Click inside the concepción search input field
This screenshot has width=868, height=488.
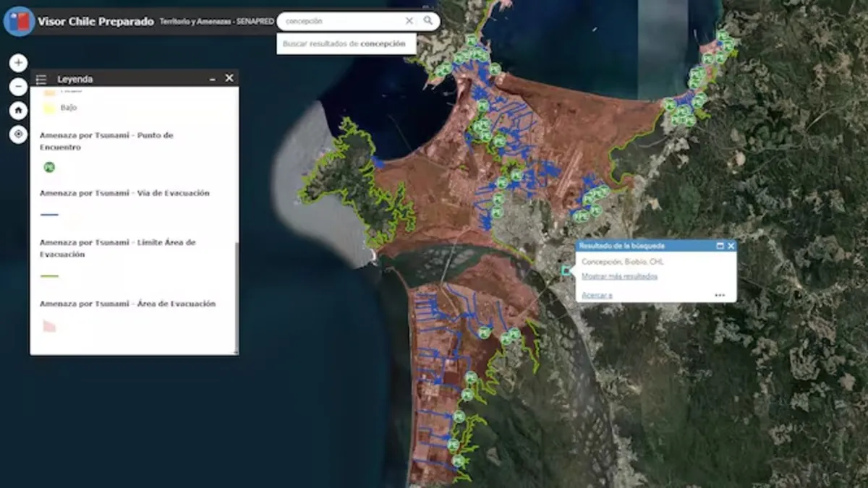coord(340,21)
